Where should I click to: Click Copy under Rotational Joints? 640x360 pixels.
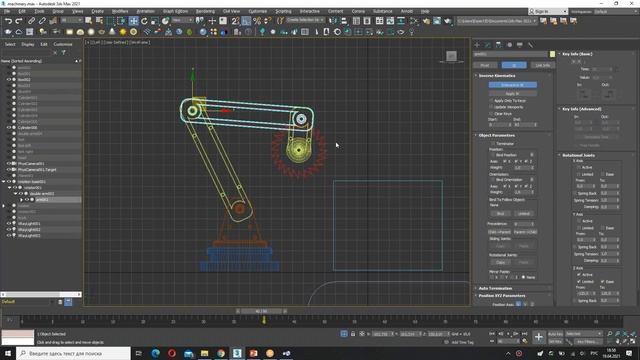tap(500, 262)
